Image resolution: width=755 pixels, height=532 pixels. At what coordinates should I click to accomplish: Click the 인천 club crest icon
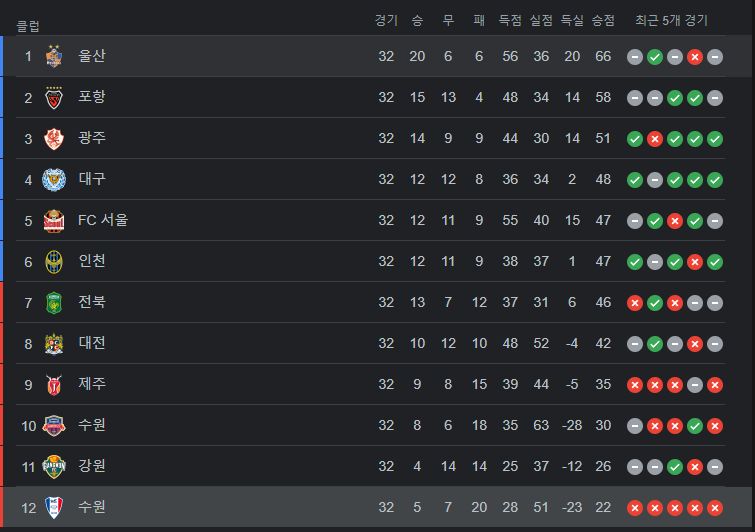[x=54, y=261]
